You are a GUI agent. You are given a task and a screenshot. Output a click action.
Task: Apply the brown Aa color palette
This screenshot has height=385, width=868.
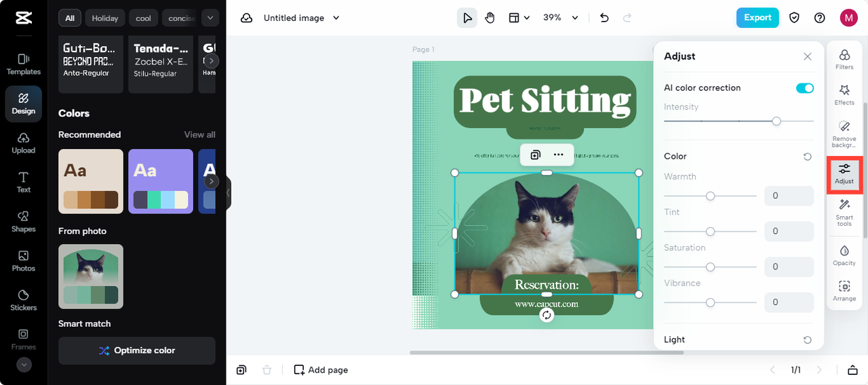(91, 181)
